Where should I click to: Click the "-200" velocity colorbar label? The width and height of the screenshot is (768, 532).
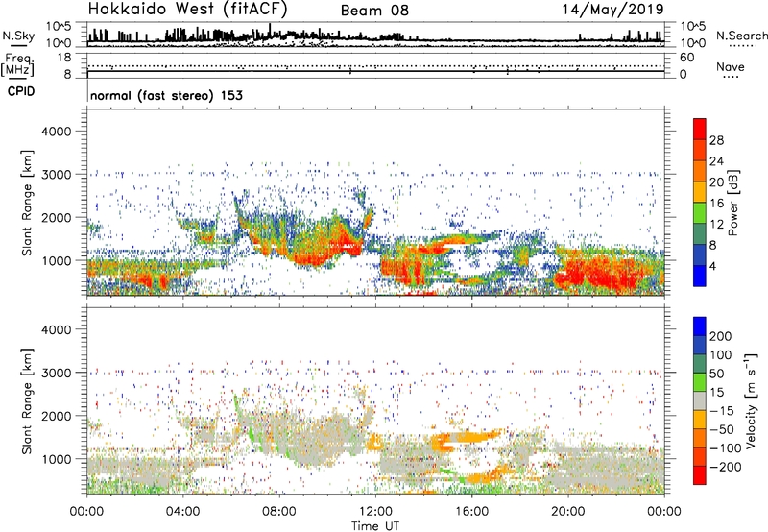click(x=726, y=467)
